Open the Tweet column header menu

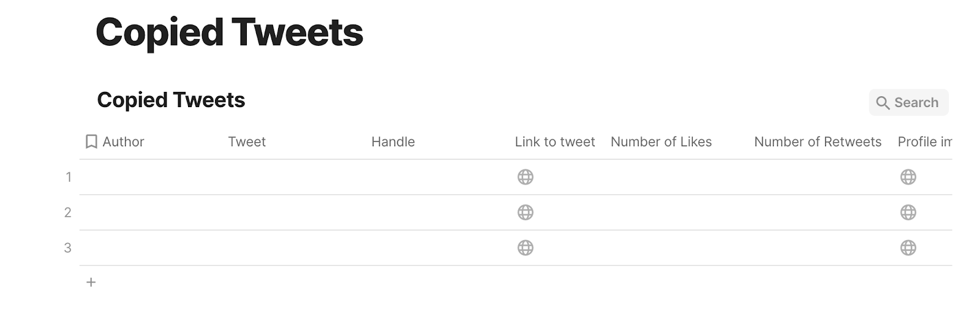tap(247, 142)
